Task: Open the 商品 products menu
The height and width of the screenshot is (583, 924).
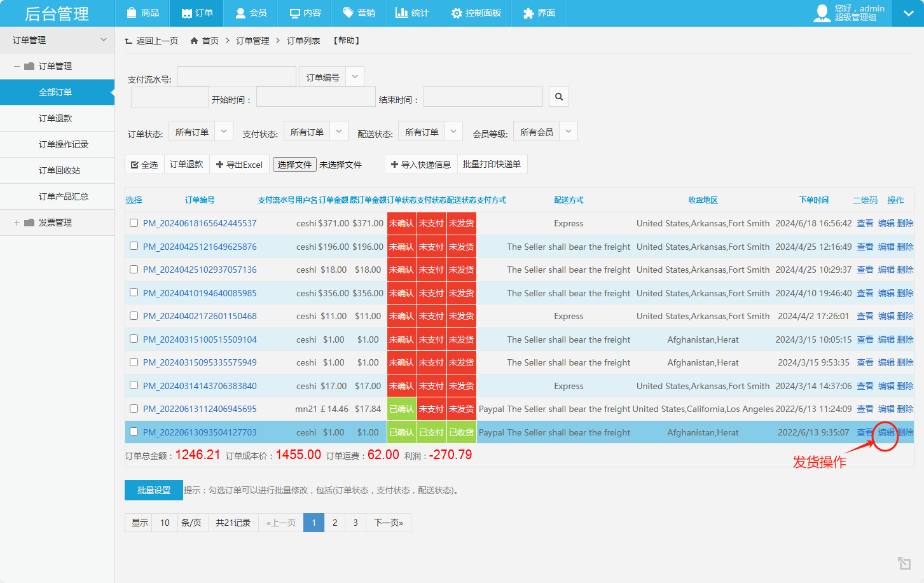Action: coord(142,13)
